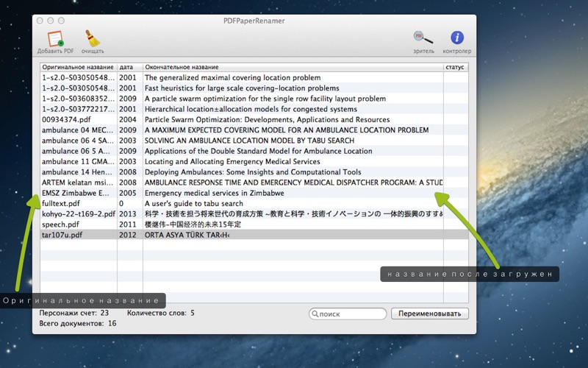Select 'Emergency medical services in Zimbabwe' title
The width and height of the screenshot is (588, 368).
214,194
